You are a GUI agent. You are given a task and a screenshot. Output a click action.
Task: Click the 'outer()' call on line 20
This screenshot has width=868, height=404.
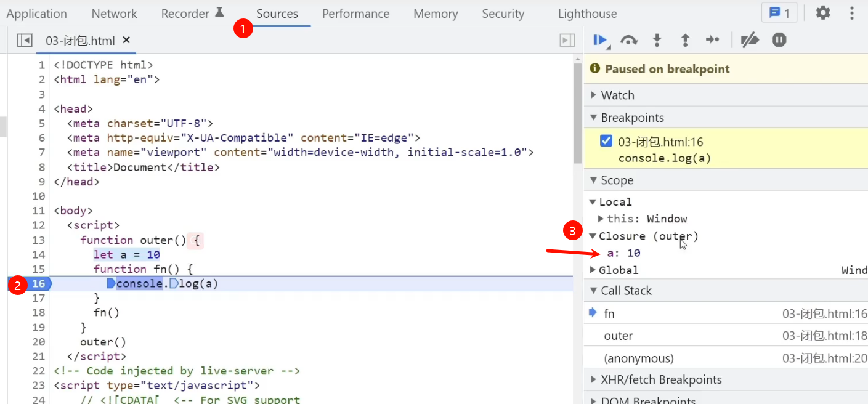tap(103, 342)
